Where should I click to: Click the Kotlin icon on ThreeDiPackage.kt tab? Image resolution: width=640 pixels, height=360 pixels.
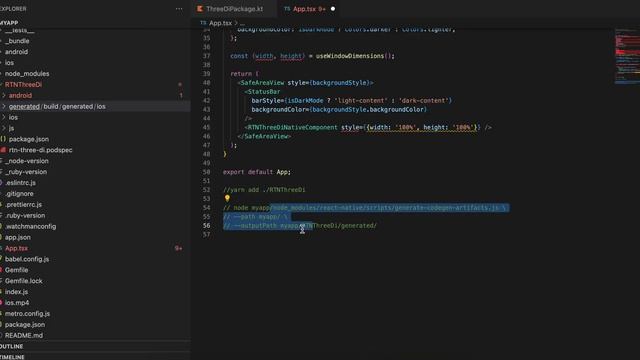[x=200, y=9]
